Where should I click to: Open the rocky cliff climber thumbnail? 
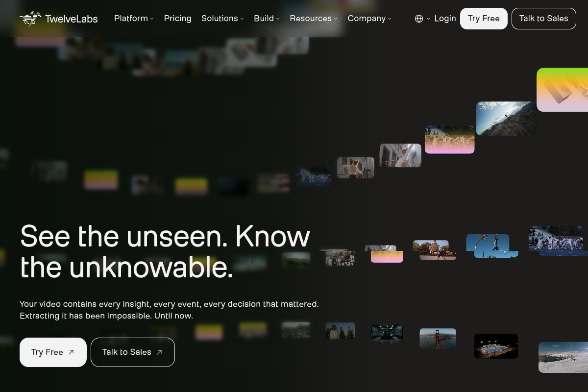point(506,119)
